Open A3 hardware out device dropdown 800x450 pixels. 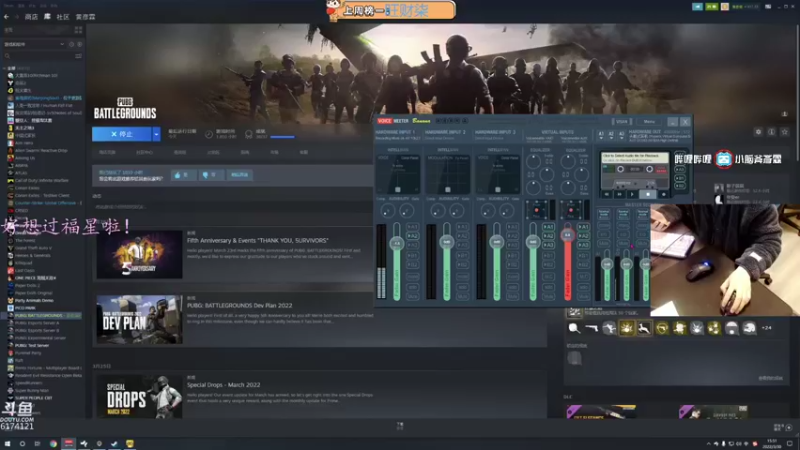pyautogui.click(x=621, y=135)
